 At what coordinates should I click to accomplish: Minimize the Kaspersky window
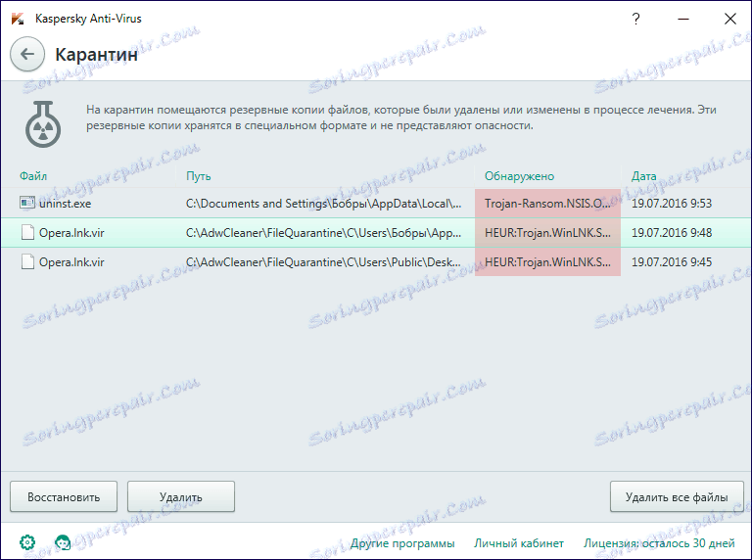[683, 19]
